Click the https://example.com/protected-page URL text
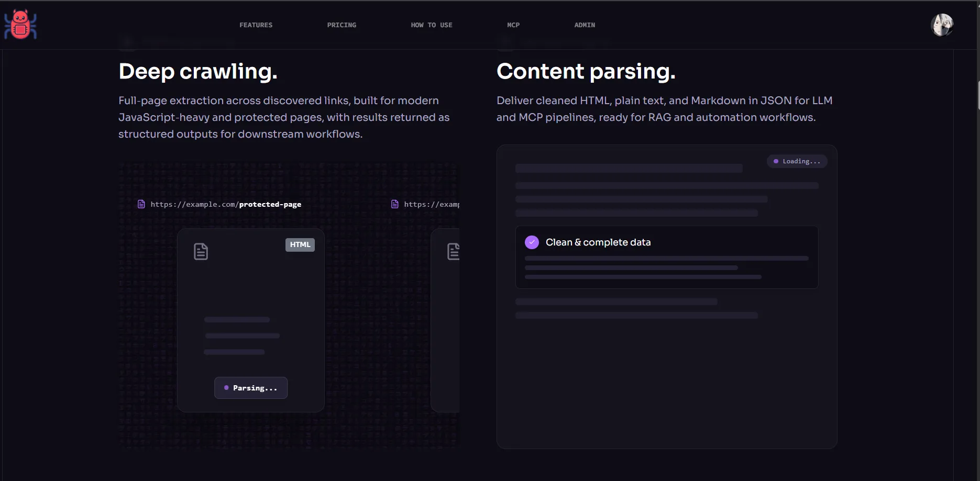The height and width of the screenshot is (481, 980). 226,204
